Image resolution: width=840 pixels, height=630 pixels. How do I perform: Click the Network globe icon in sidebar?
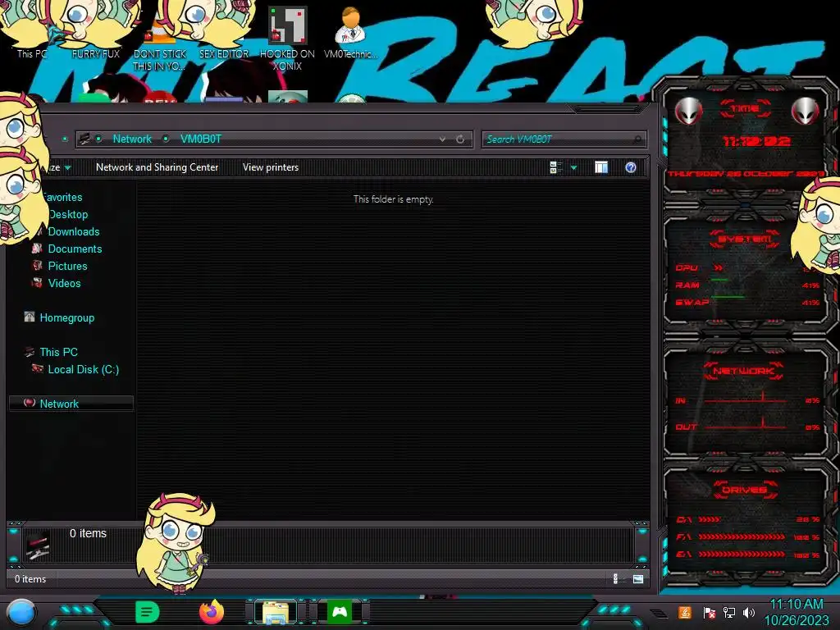30,402
